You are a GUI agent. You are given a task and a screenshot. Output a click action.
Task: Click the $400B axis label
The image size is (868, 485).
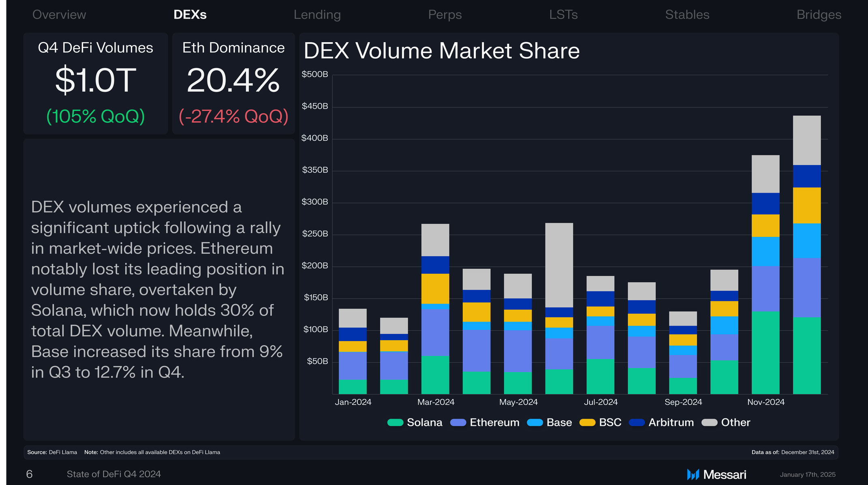click(x=315, y=138)
